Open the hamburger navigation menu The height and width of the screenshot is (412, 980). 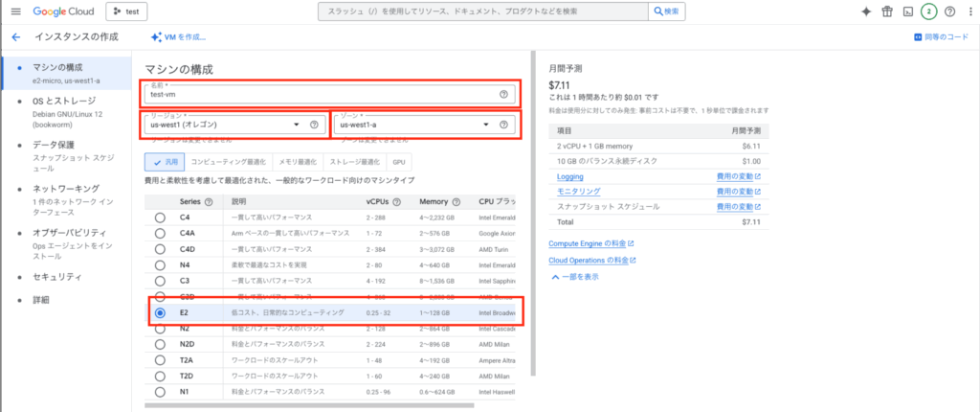[x=13, y=11]
